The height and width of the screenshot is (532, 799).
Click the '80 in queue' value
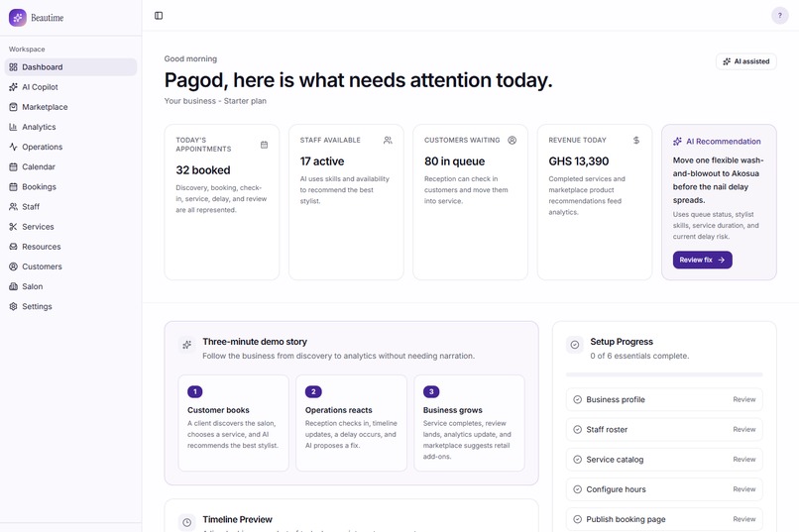pos(455,161)
